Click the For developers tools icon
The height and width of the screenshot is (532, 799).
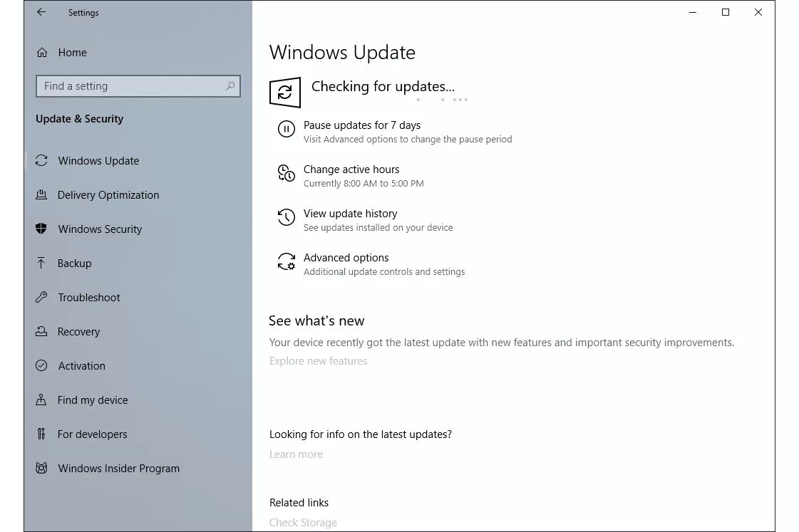coord(41,434)
